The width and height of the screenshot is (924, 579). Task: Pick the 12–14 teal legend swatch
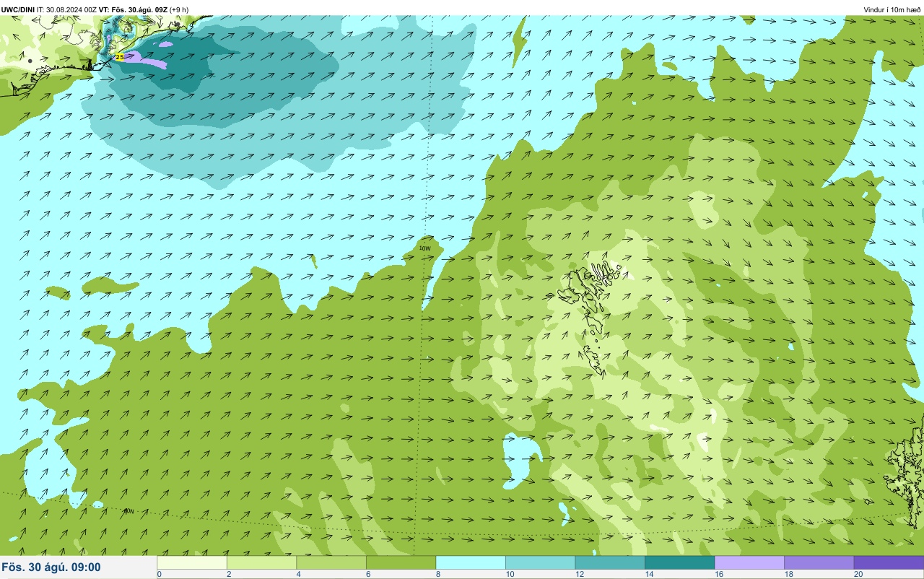click(610, 562)
